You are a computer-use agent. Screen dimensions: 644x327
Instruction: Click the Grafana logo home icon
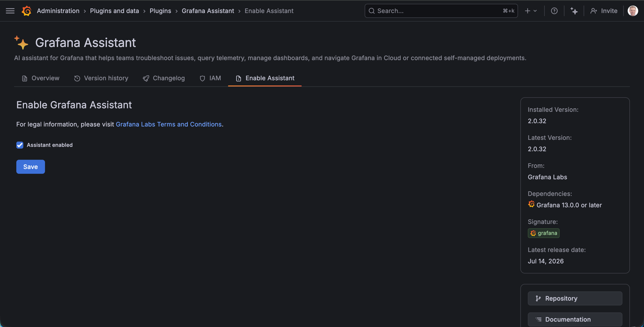[x=27, y=11]
